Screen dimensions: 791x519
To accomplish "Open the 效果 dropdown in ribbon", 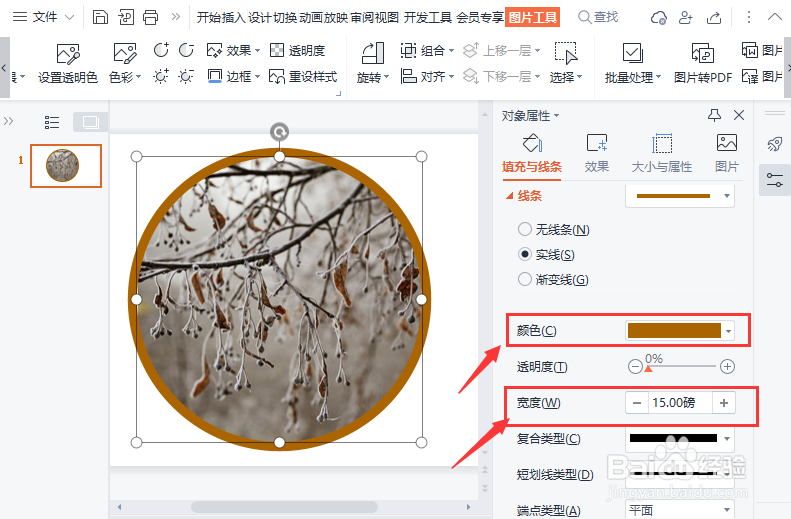I will coord(233,50).
